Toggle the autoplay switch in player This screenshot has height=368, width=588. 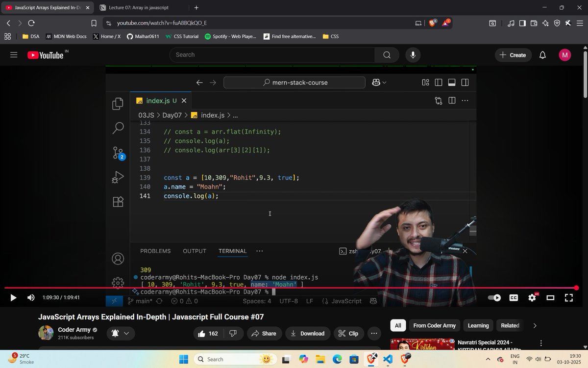point(495,297)
